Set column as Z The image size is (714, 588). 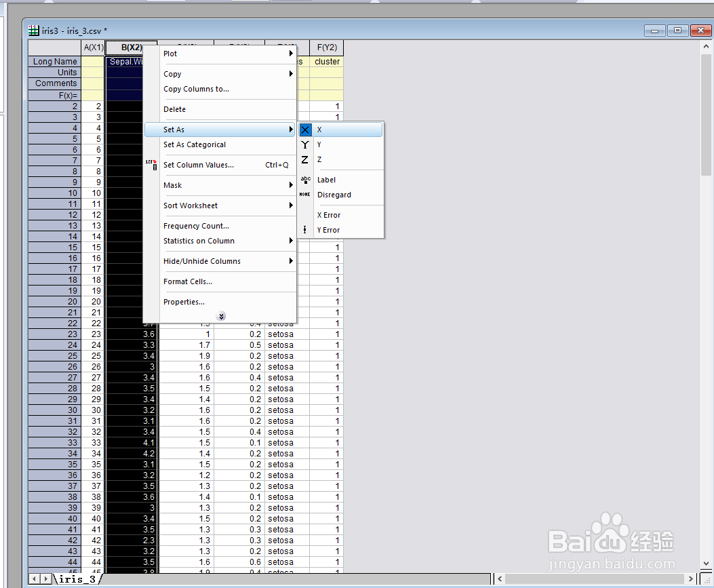point(340,160)
